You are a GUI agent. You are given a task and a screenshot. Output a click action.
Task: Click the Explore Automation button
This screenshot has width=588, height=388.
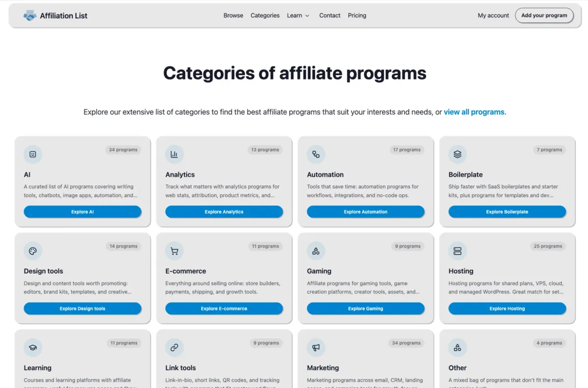(366, 212)
